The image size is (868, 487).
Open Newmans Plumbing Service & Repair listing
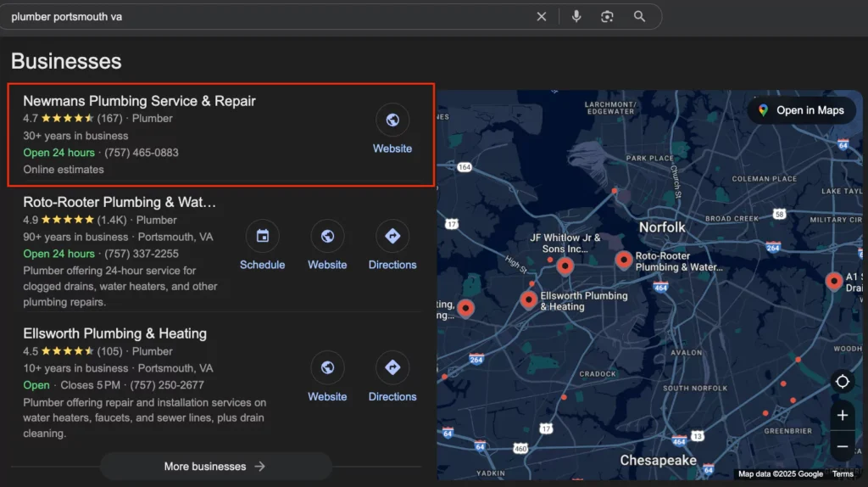coord(140,101)
